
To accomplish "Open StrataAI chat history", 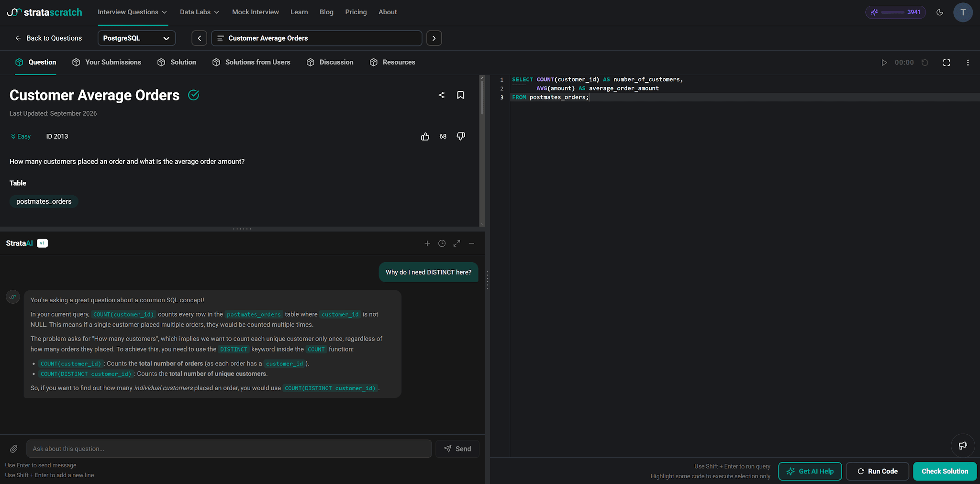I will coord(442,243).
